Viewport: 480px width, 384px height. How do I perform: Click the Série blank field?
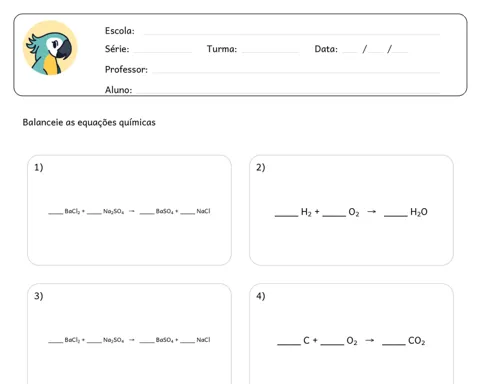click(162, 52)
